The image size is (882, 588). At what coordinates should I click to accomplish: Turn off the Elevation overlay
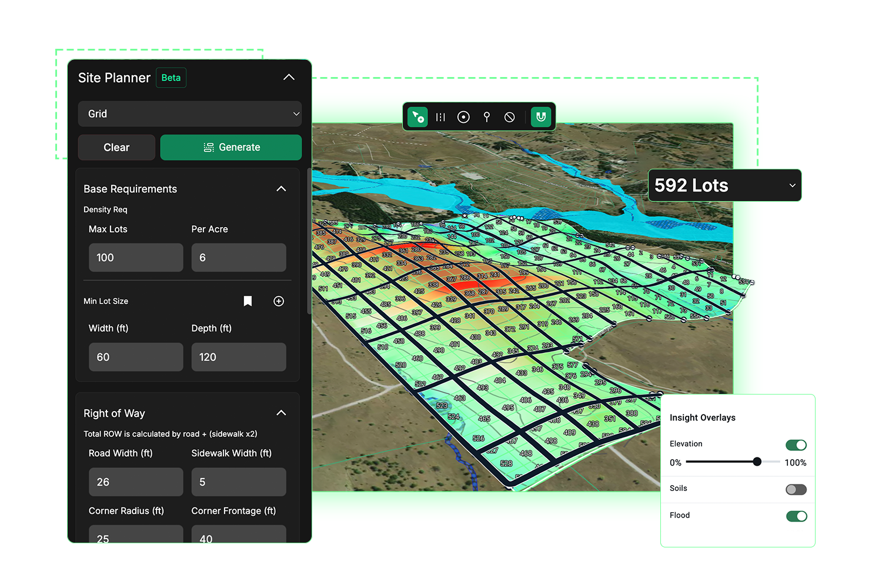796,445
